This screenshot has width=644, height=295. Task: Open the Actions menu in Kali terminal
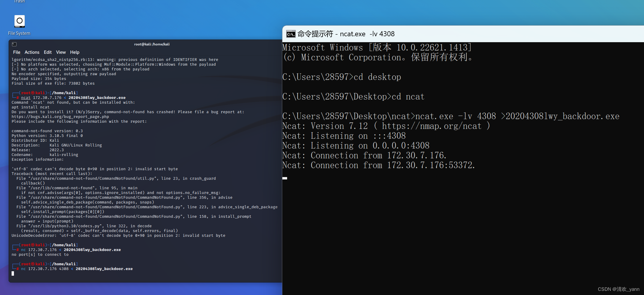click(x=32, y=52)
